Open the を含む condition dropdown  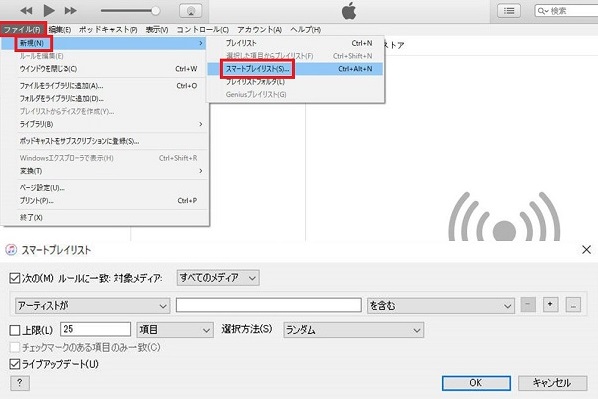pos(441,306)
